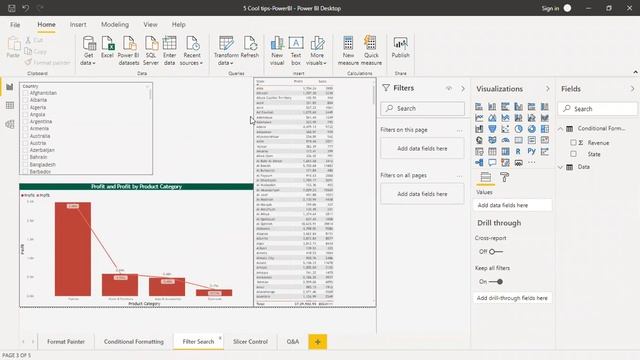640x360 pixels.
Task: Switch to Data view in left sidebar
Action: [x=10, y=105]
